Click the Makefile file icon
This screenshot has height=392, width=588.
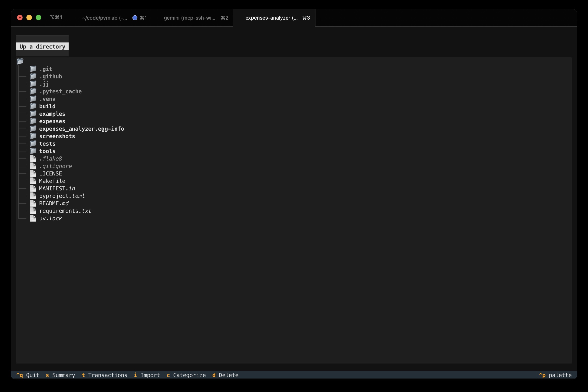[34, 181]
